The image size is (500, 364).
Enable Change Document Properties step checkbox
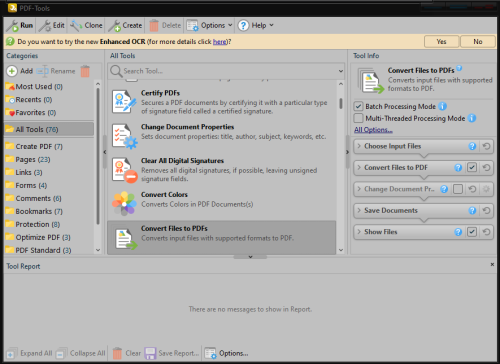click(x=458, y=189)
